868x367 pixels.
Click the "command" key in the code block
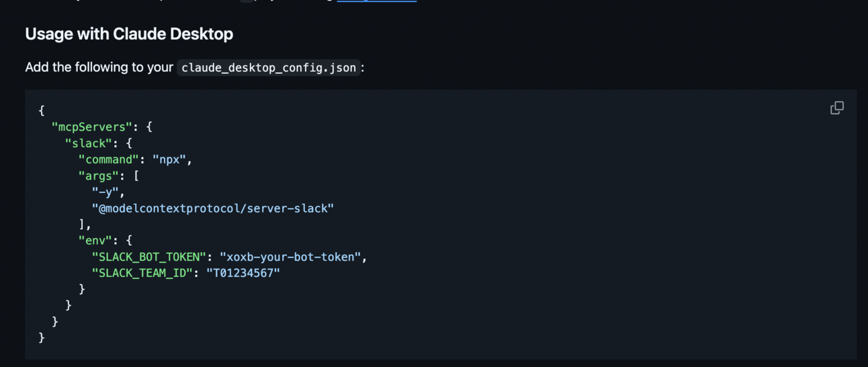click(108, 159)
